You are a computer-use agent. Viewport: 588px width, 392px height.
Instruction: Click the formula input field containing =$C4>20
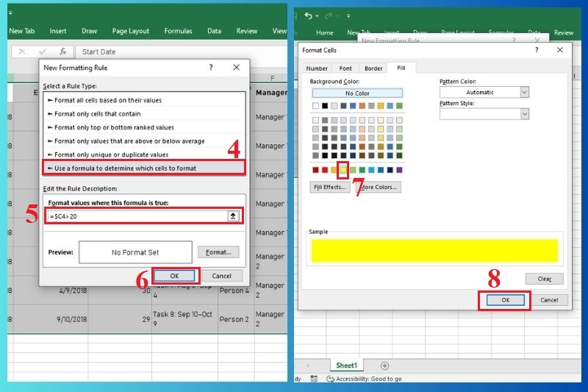137,216
